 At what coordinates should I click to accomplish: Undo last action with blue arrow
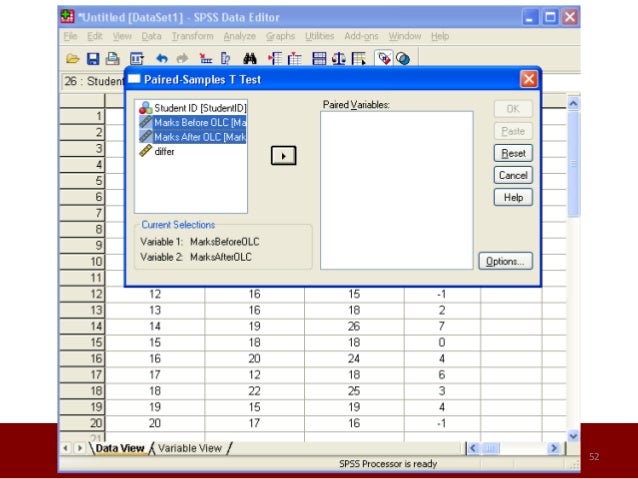162,59
